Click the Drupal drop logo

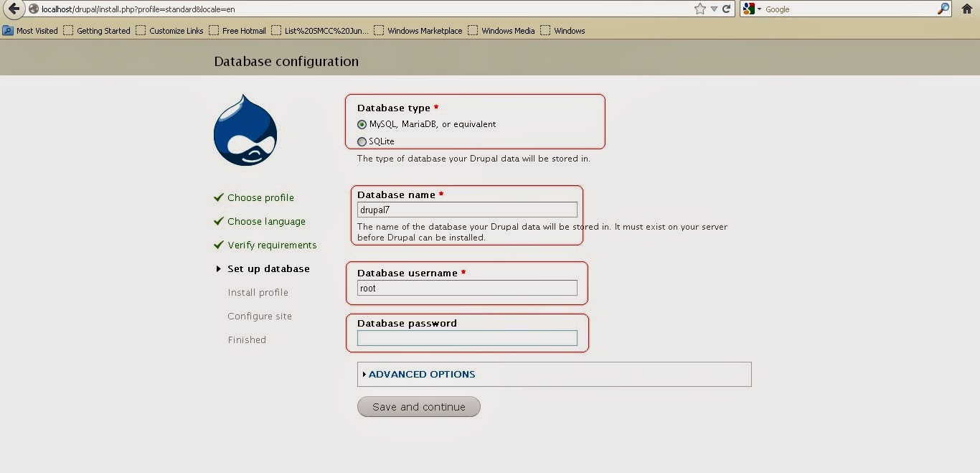[245, 130]
